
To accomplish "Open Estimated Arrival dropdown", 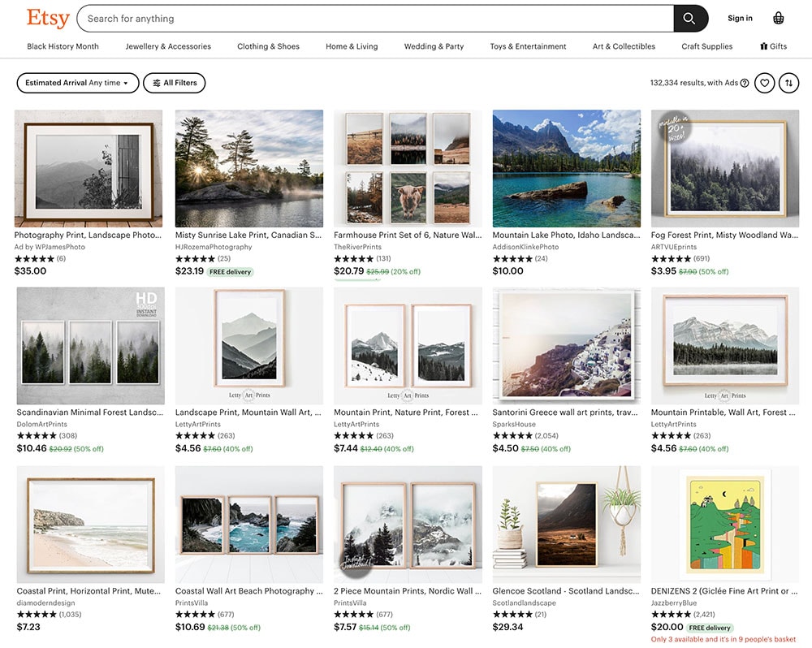I will click(78, 83).
